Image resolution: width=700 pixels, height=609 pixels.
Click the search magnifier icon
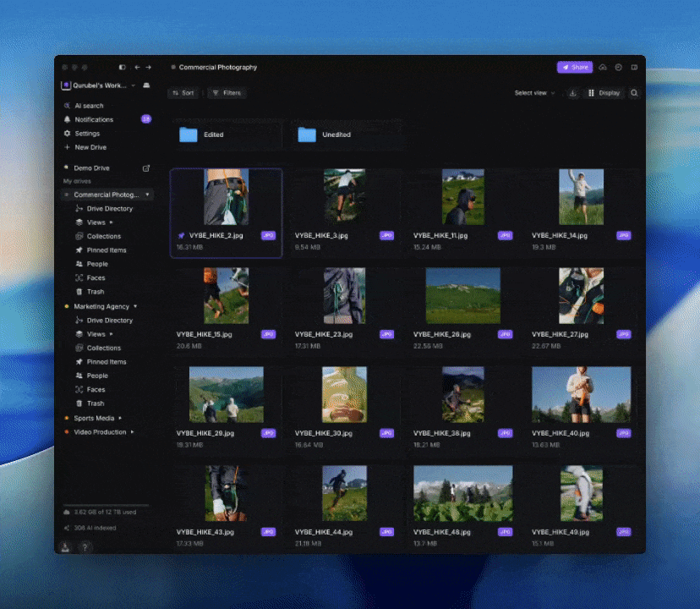coord(634,93)
